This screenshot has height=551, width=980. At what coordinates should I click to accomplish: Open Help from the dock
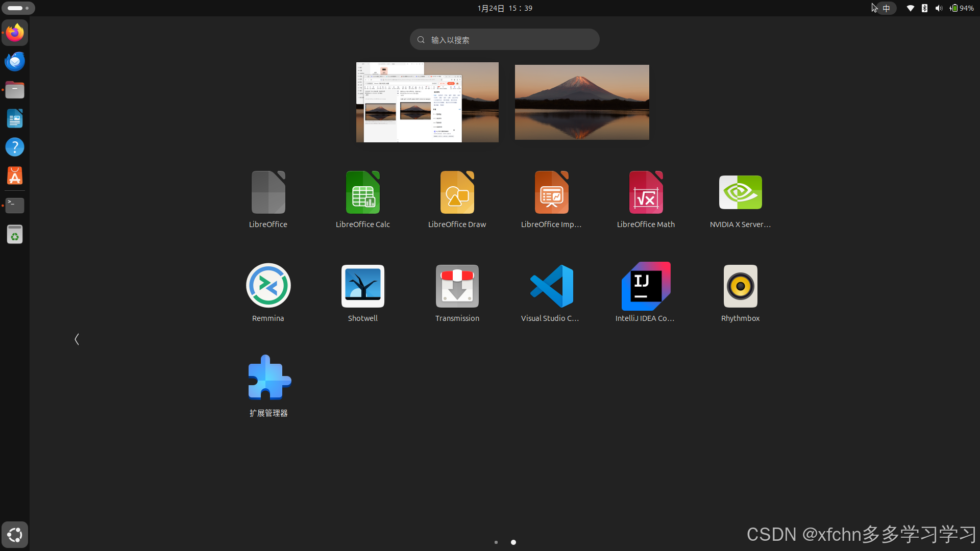pos(15,147)
